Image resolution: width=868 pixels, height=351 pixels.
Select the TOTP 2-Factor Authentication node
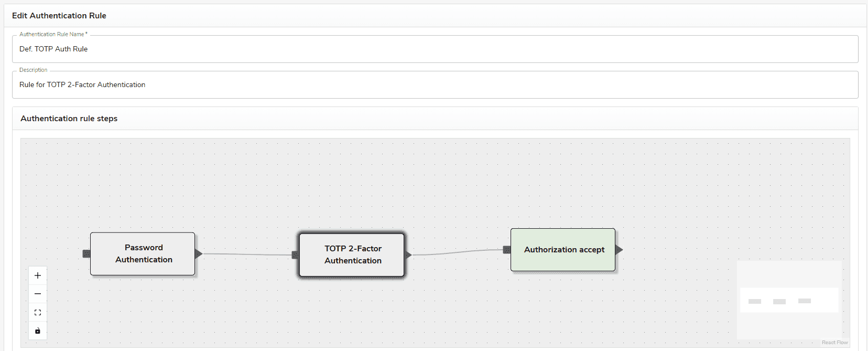352,255
